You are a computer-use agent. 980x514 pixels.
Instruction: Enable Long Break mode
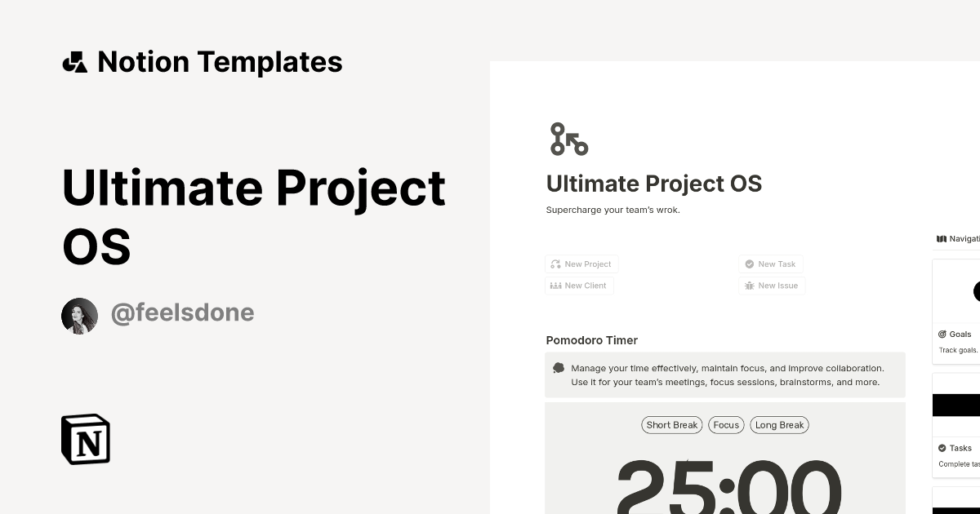pos(779,424)
